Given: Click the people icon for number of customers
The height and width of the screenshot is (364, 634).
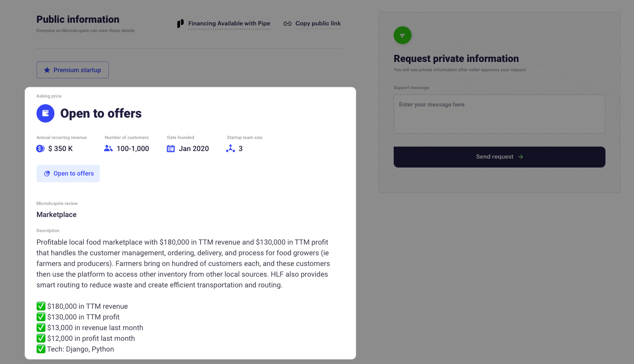Looking at the screenshot, I should click(x=108, y=149).
